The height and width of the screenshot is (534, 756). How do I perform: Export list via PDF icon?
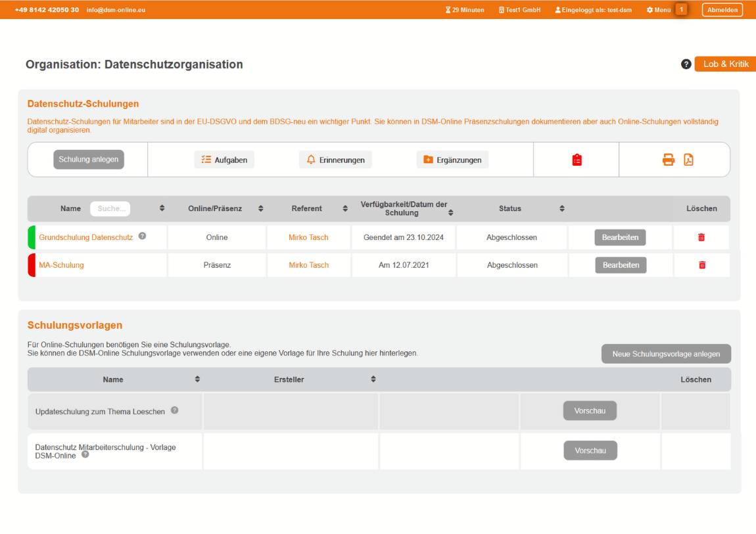pyautogui.click(x=688, y=160)
